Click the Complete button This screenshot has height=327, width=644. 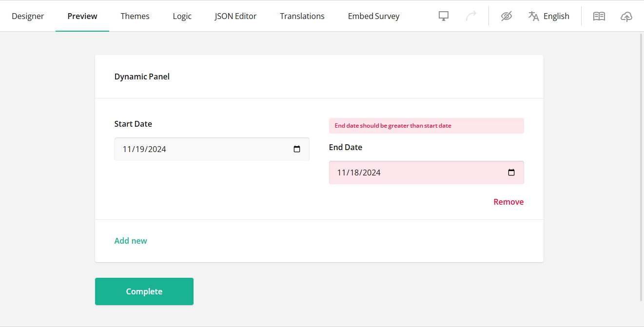tap(144, 291)
